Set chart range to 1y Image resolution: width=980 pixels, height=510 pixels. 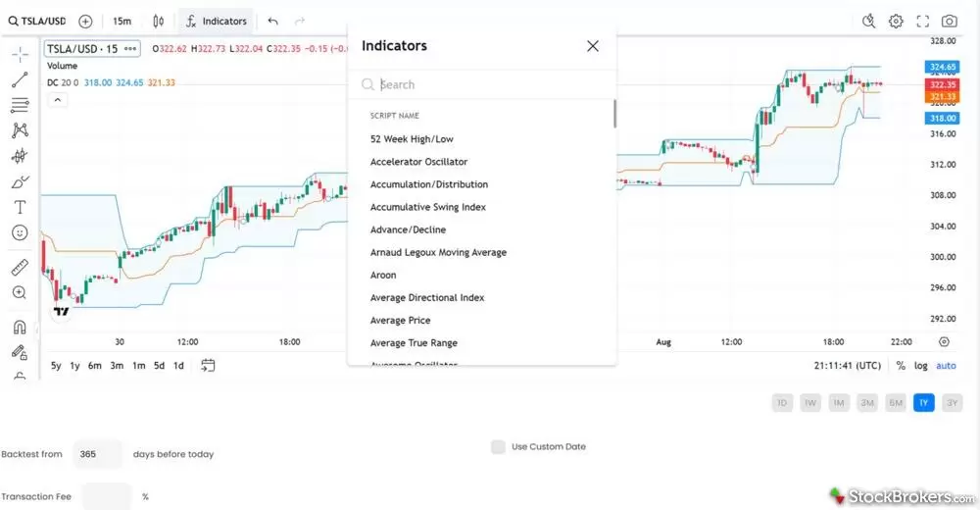75,366
